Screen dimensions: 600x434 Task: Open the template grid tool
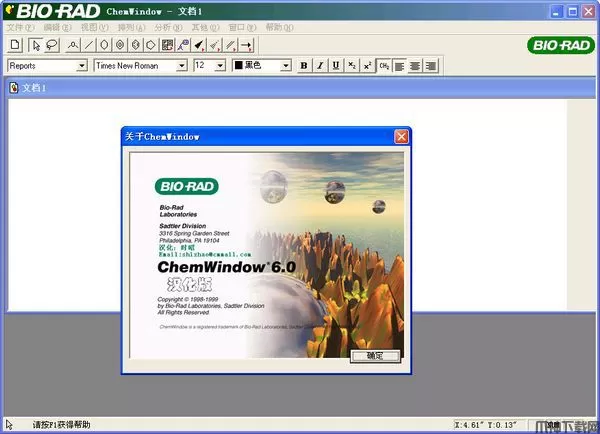(167, 45)
